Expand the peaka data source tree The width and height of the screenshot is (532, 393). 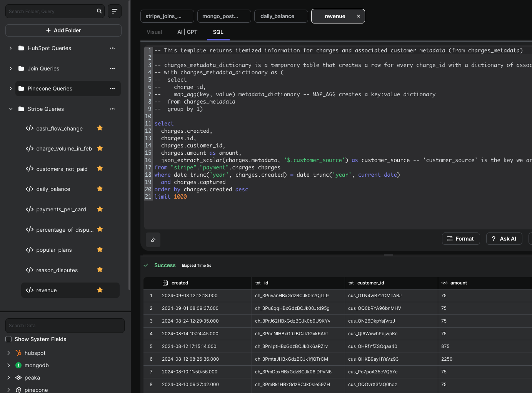pos(8,378)
